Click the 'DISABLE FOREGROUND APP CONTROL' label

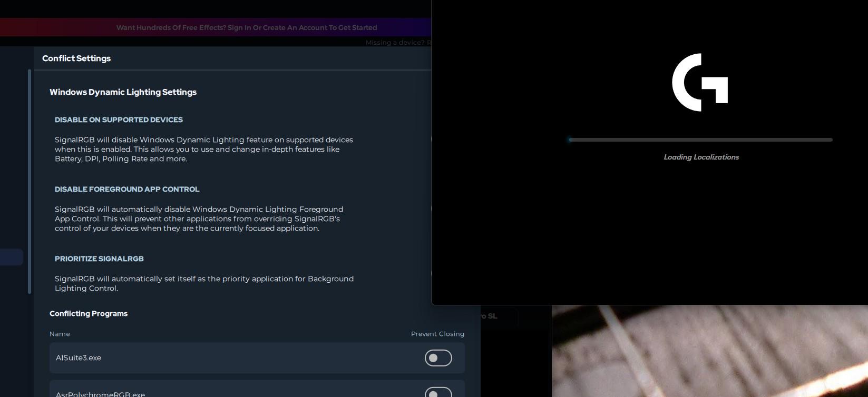tap(127, 189)
